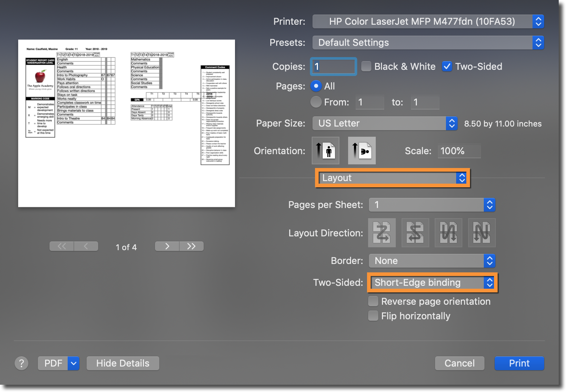Uncheck the Two-Sided checkbox
Image resolution: width=566 pixels, height=392 pixels.
click(447, 67)
